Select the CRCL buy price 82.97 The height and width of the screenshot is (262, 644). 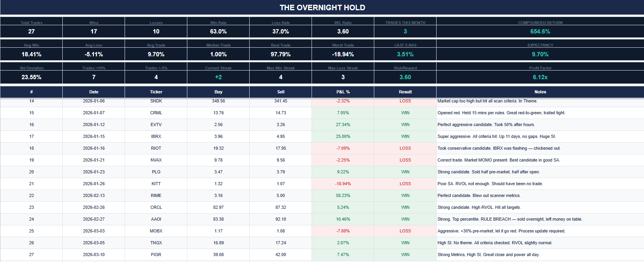[218, 207]
